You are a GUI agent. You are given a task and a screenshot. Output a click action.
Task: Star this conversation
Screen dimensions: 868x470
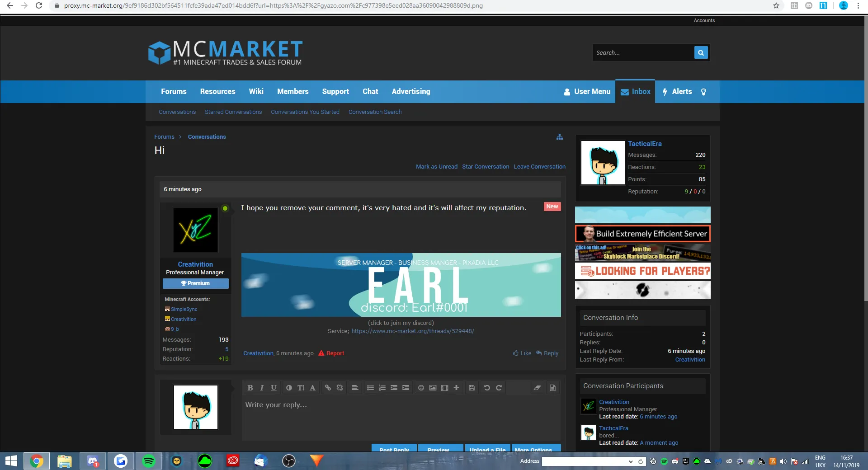click(486, 167)
